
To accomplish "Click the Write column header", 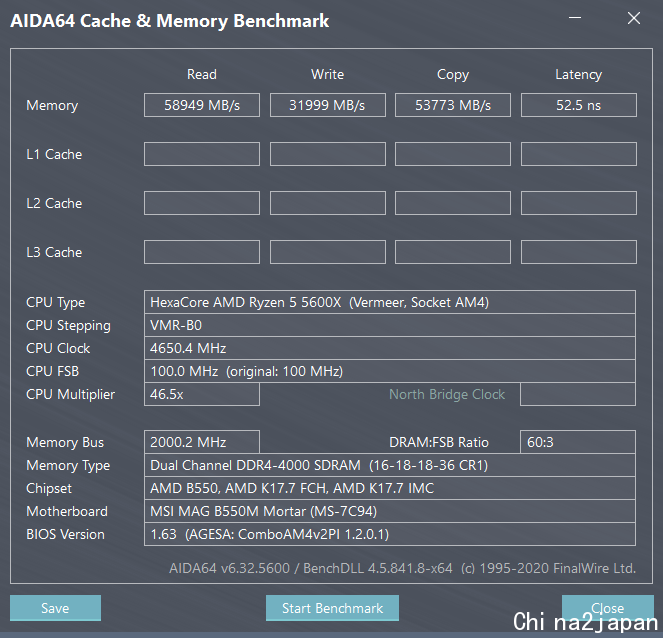I will tap(328, 74).
